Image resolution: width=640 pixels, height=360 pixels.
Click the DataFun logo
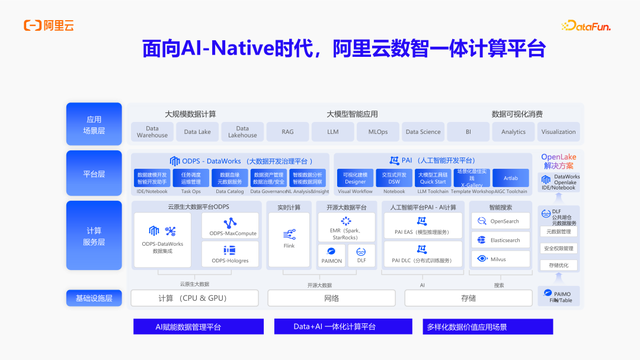[586, 26]
